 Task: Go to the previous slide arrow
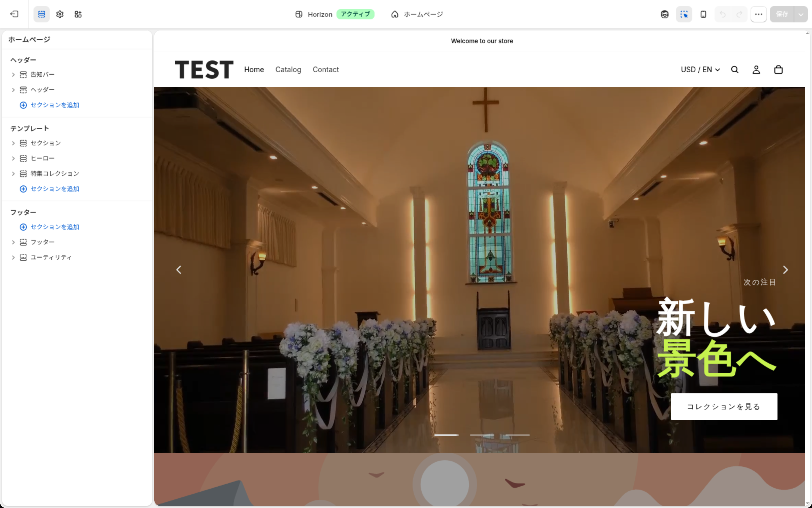179,270
